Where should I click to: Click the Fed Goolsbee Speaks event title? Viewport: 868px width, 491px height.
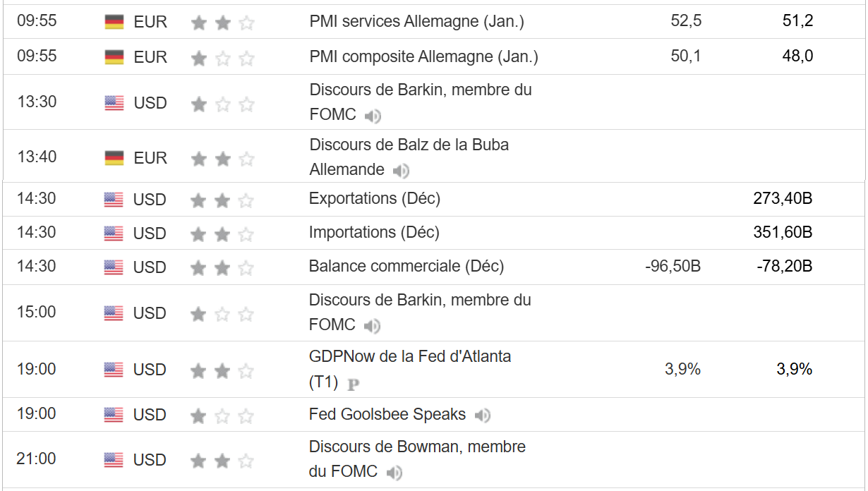[x=387, y=415]
